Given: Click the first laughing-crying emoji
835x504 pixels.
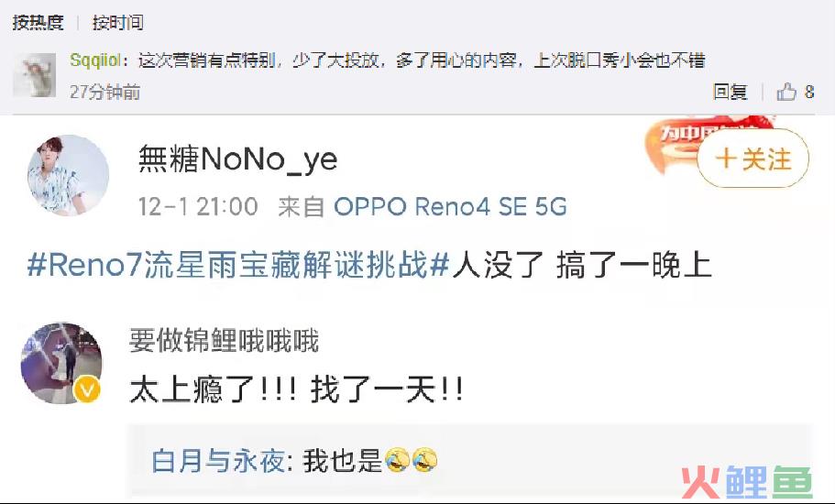Looking at the screenshot, I should pyautogui.click(x=397, y=460).
